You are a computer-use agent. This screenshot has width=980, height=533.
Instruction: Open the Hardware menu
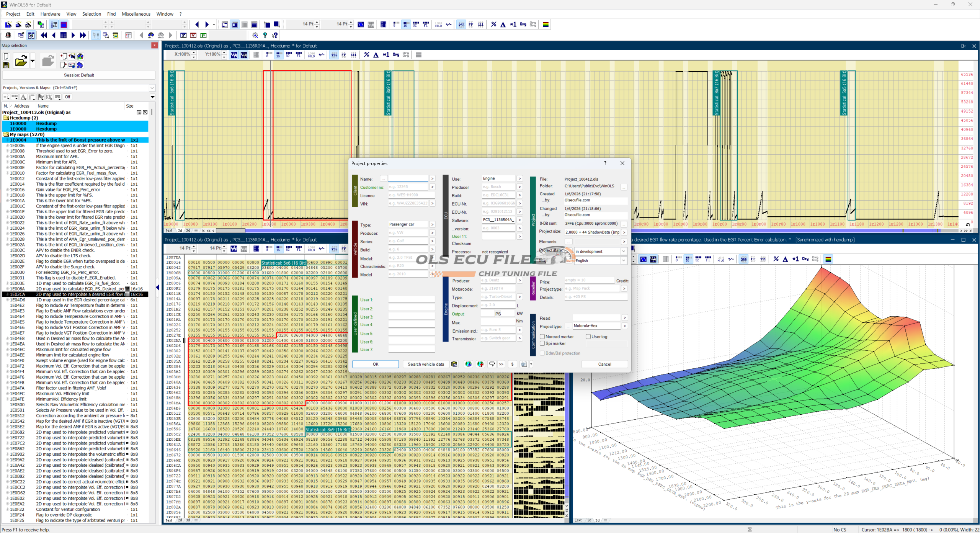coord(50,14)
